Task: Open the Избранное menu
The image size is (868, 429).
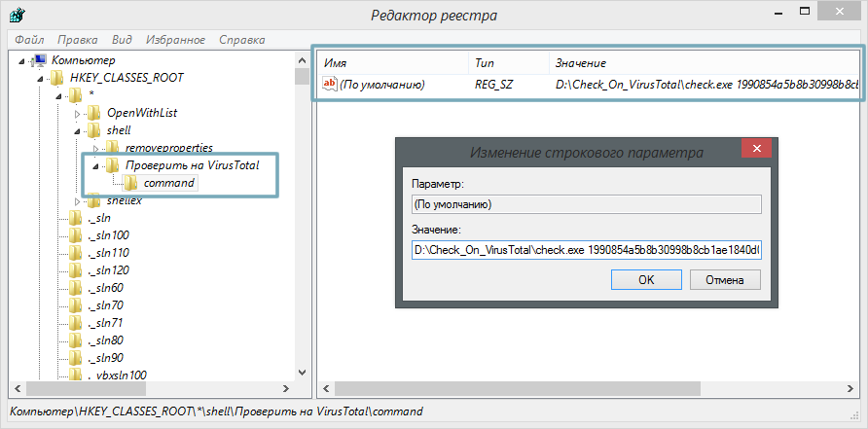Action: click(x=175, y=40)
